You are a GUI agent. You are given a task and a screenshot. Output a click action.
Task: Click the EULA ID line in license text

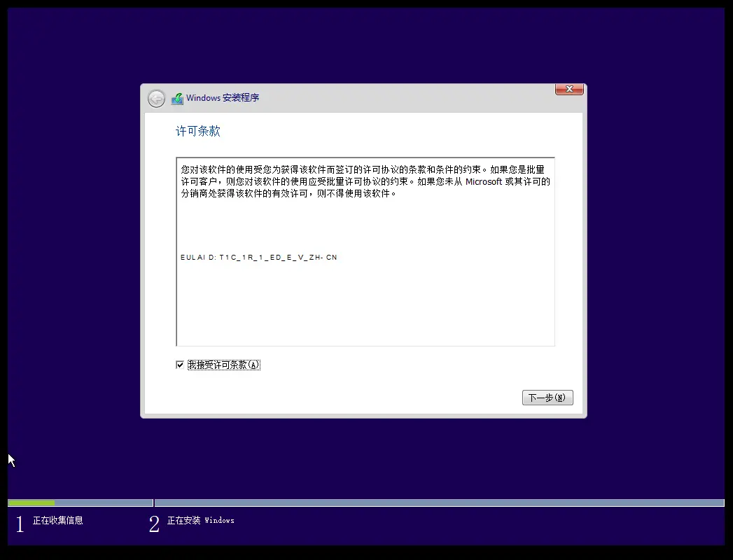coord(258,257)
